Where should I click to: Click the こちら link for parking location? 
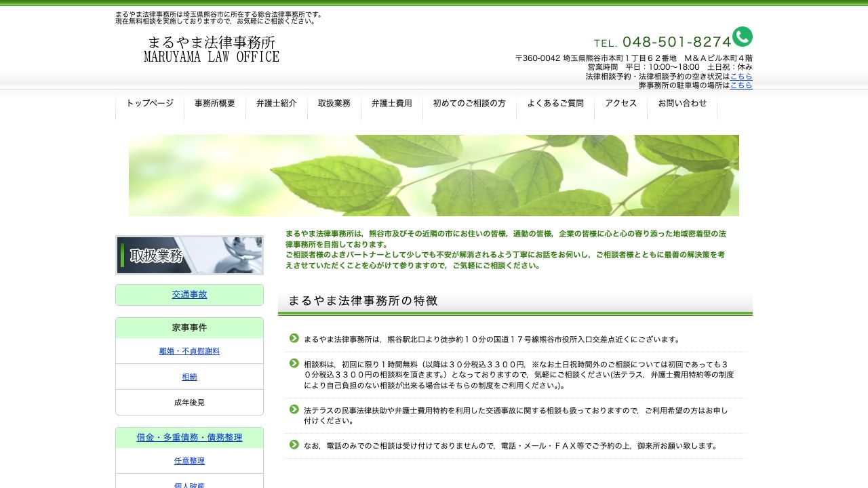(743, 85)
